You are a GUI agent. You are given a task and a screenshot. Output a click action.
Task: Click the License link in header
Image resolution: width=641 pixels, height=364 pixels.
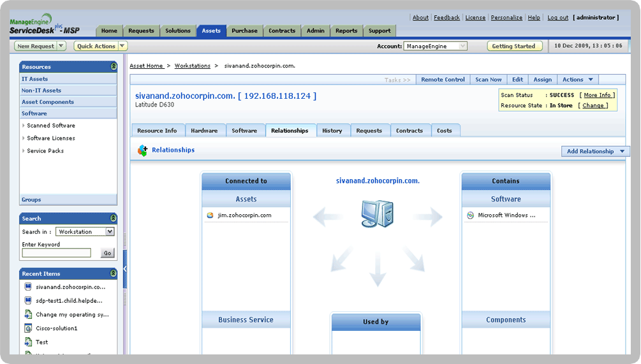(x=475, y=18)
